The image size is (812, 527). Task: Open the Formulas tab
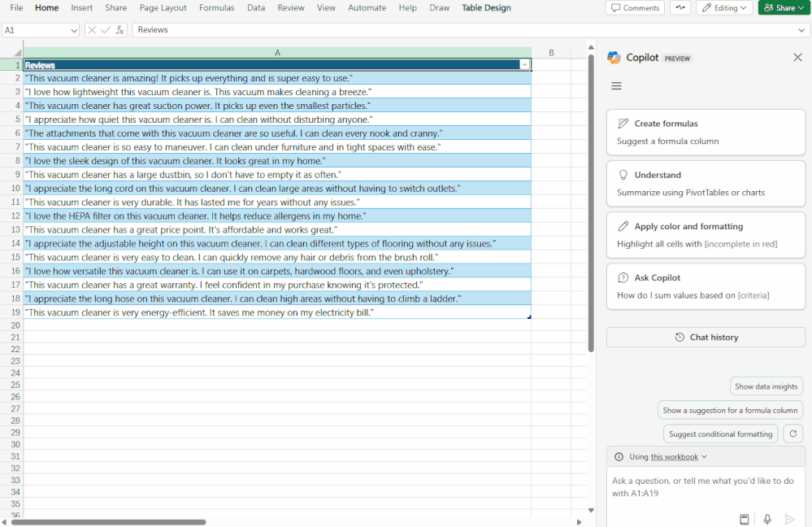(216, 8)
